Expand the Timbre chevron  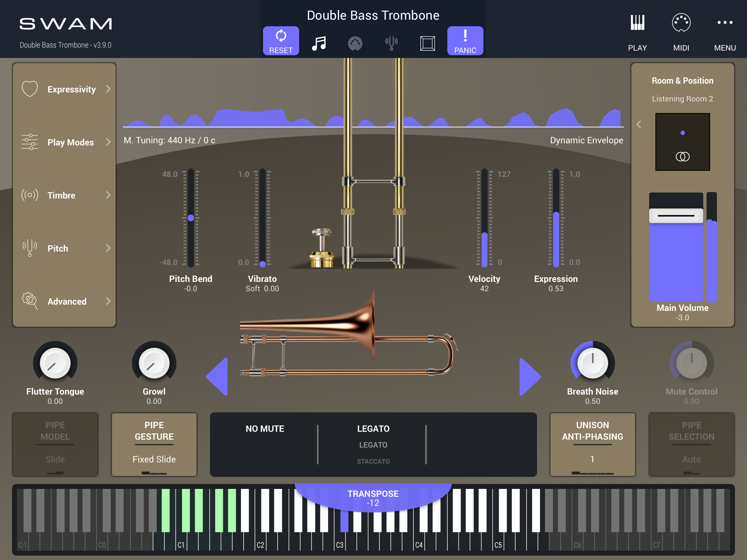tap(108, 195)
